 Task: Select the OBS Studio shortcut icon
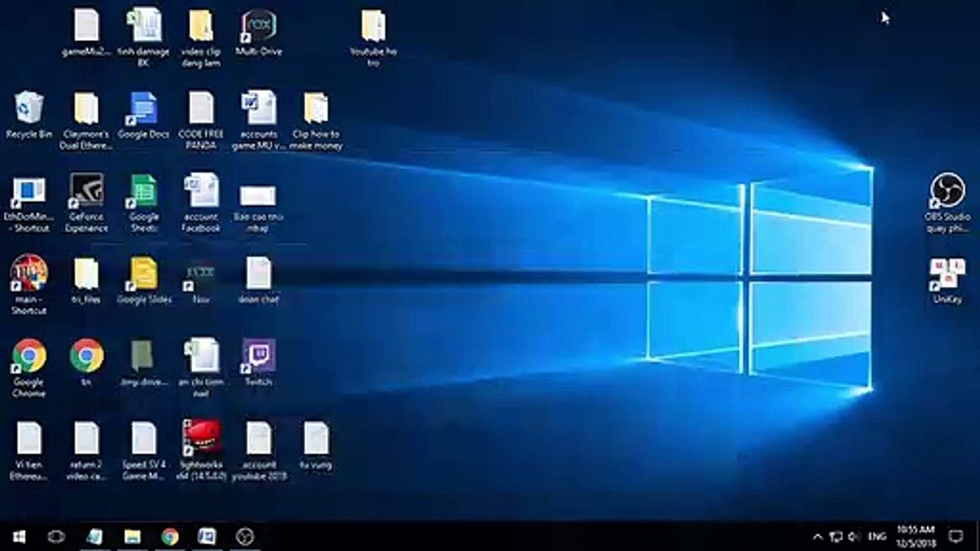[x=947, y=190]
